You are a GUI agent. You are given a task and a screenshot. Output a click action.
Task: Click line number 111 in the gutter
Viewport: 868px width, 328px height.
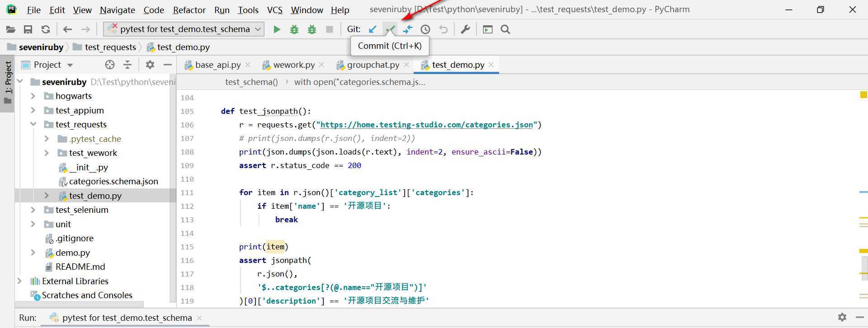click(187, 192)
